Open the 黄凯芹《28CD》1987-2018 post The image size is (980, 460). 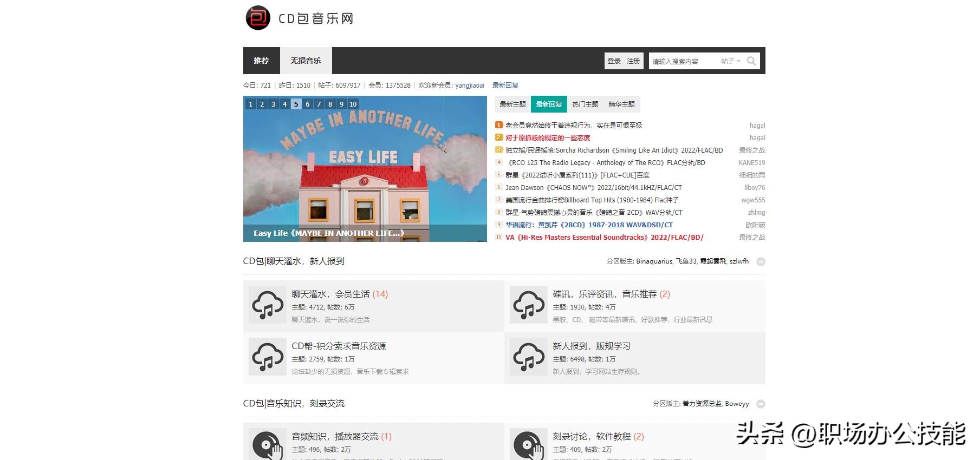pyautogui.click(x=589, y=225)
